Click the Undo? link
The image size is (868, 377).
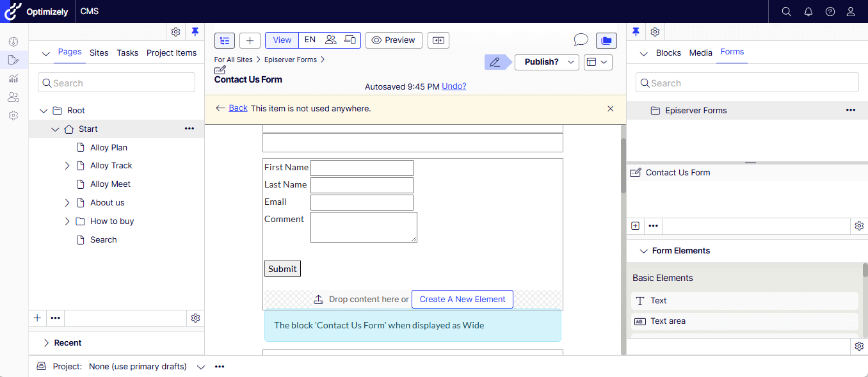[454, 86]
